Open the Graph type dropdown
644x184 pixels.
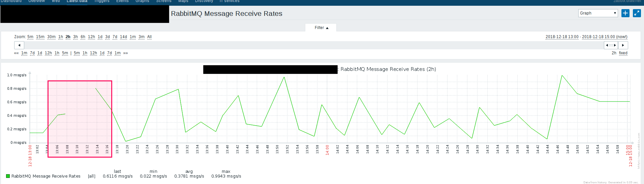click(x=598, y=13)
